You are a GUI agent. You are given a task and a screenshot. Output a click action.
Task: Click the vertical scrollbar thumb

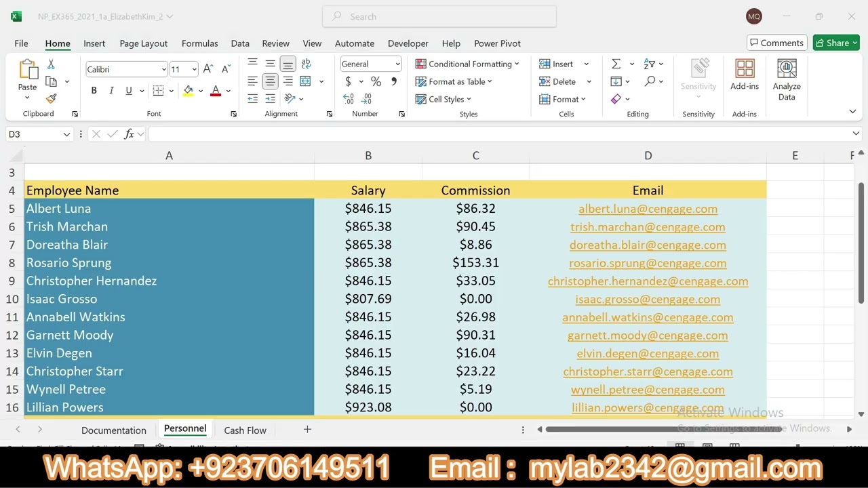(861, 243)
